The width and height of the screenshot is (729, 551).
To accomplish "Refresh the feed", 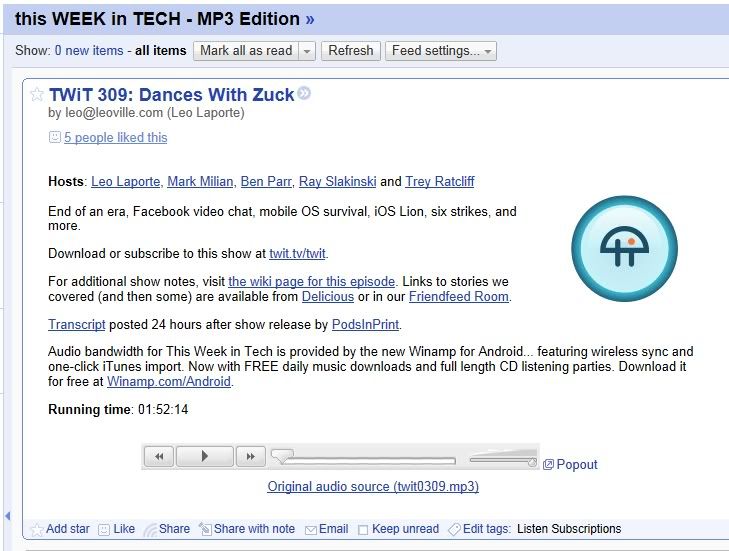I will pos(351,51).
